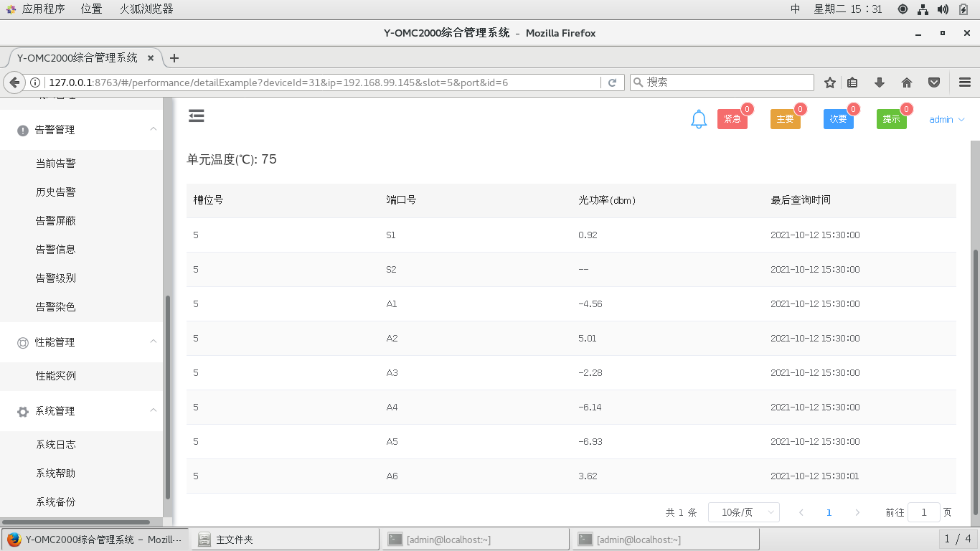Viewport: 980px width, 551px height.
Task: Click the red 紧急 alarm button
Action: tap(732, 119)
